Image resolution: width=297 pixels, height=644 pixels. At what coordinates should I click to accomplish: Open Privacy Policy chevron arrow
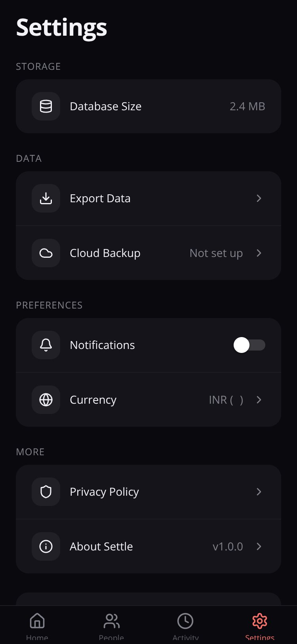pos(259,492)
